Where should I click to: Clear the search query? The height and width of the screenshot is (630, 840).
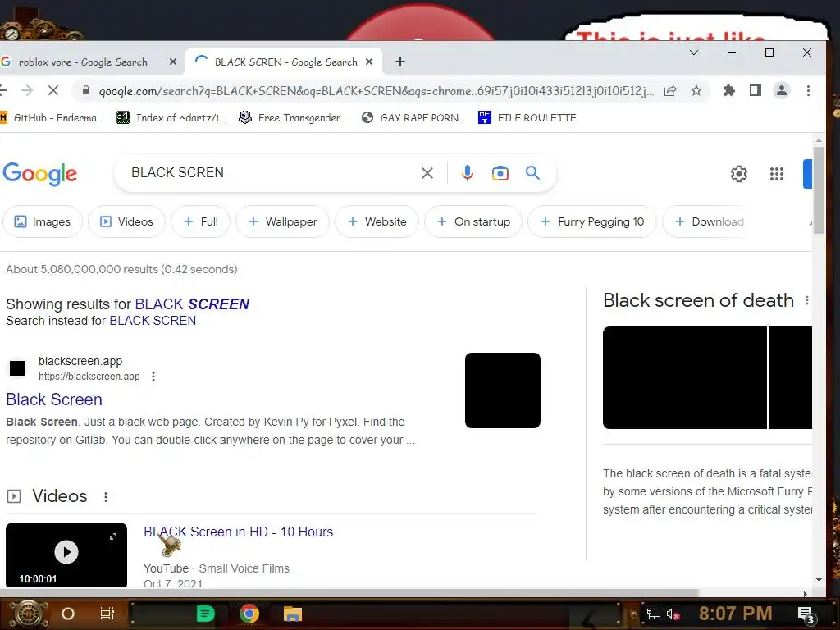427,173
